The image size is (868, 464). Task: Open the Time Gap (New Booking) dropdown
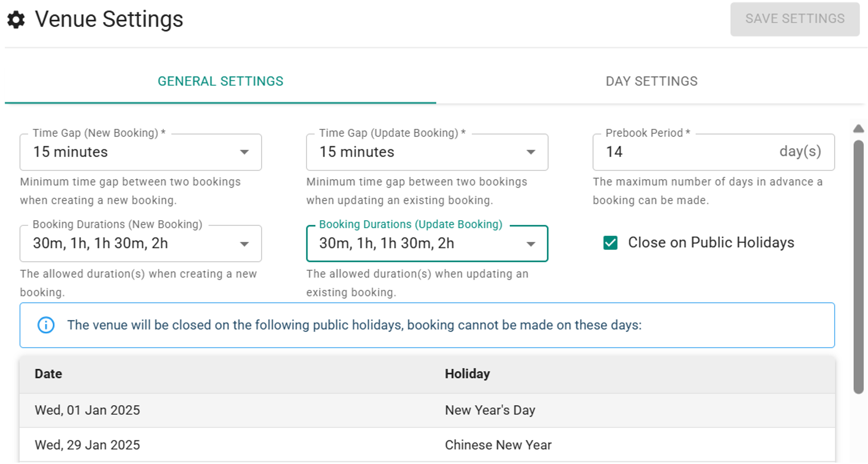[141, 152]
